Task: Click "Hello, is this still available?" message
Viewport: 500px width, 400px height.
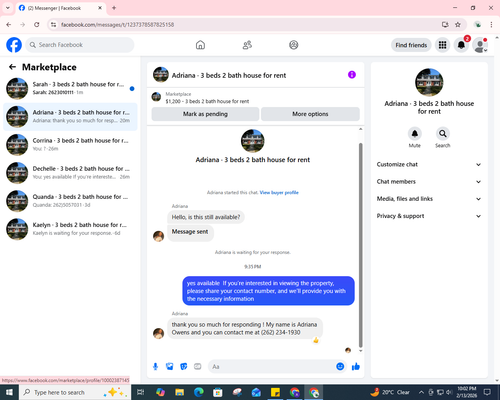Action: point(206,217)
